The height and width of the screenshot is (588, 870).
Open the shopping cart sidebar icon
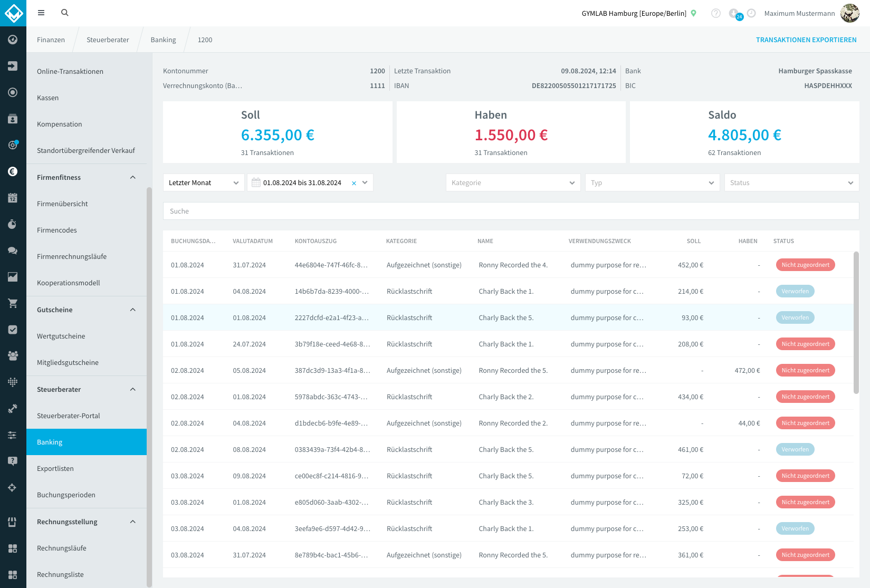click(x=13, y=303)
